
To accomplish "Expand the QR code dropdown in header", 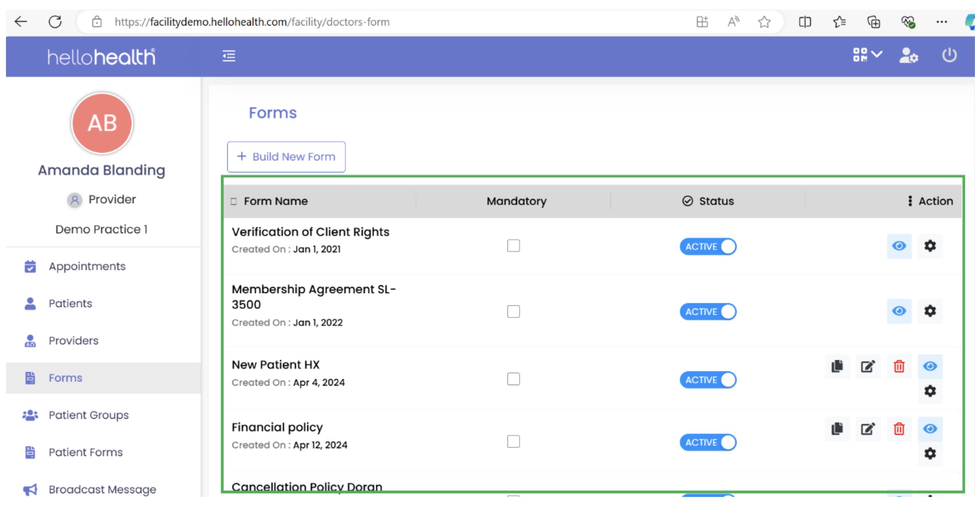I will pos(867,55).
